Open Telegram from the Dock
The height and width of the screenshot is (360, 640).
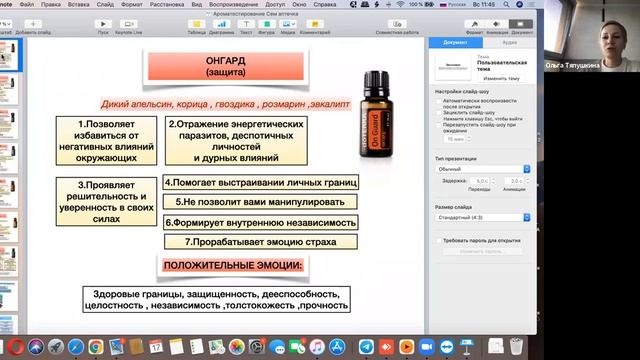[x=366, y=347]
